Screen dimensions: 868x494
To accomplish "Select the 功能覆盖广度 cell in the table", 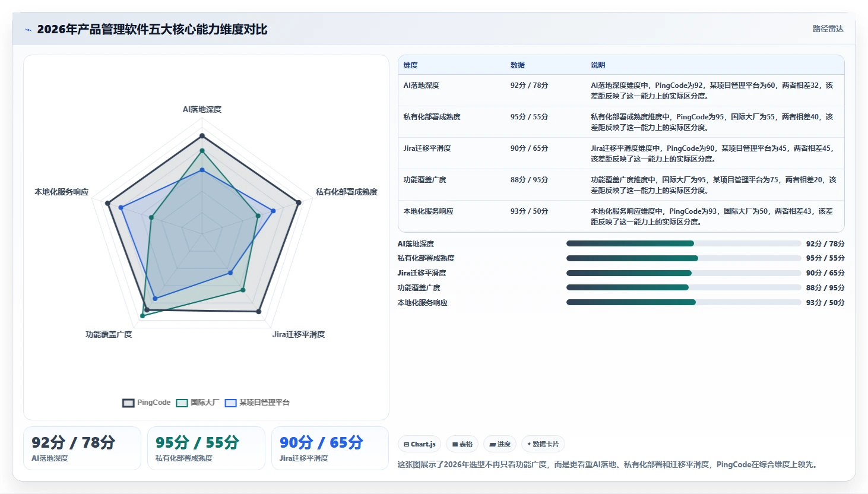I will click(425, 180).
